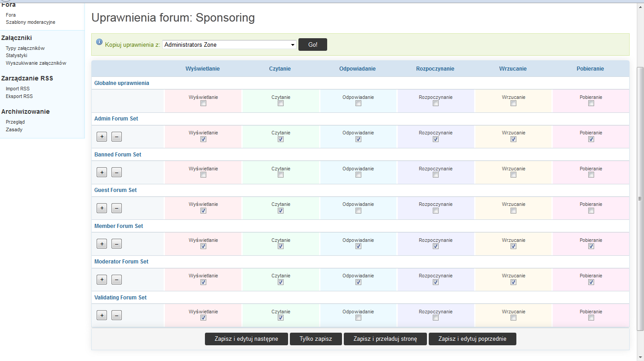644x361 pixels.
Task: Click the plus icon for Validating Forum Set
Action: 102,315
